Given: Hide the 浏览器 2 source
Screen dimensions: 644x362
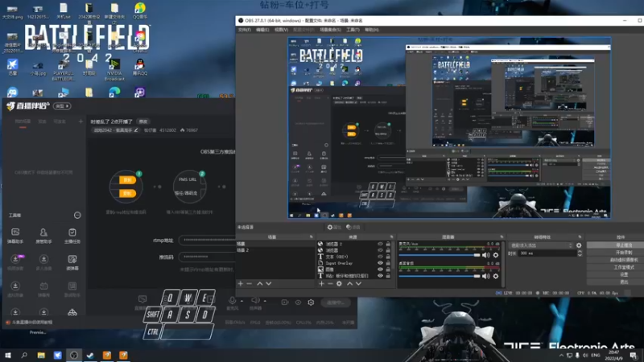Looking at the screenshot, I should pyautogui.click(x=380, y=244).
